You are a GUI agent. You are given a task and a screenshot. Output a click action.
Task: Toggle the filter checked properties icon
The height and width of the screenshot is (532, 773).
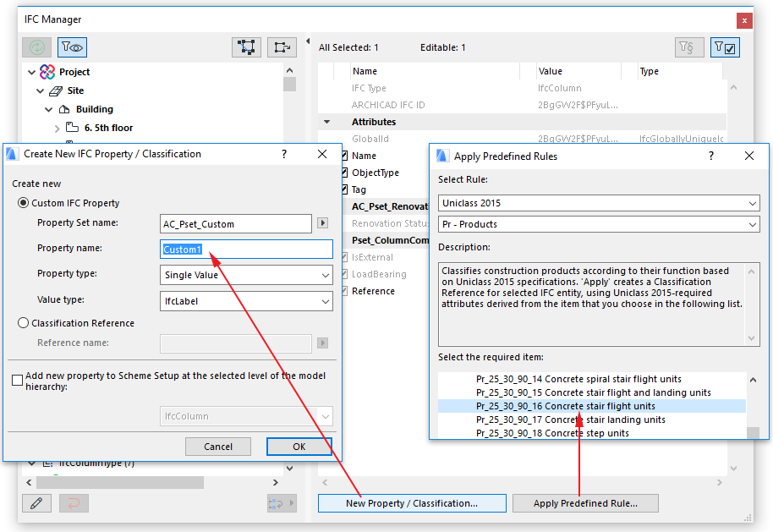pos(725,47)
